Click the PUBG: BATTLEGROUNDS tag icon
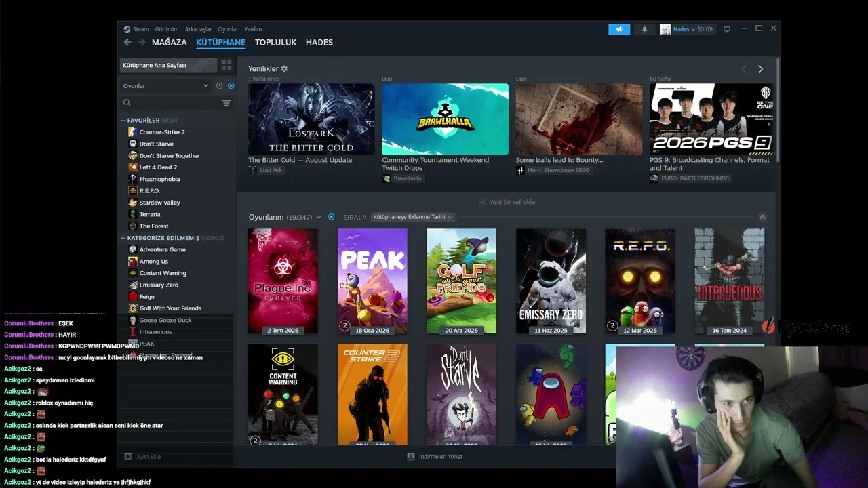This screenshot has height=488, width=868. point(654,178)
